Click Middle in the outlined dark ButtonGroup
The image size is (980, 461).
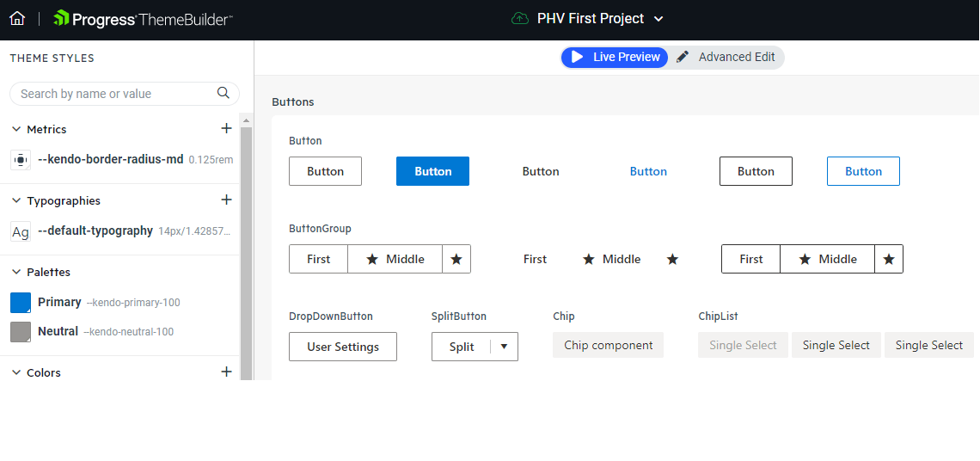click(x=828, y=259)
